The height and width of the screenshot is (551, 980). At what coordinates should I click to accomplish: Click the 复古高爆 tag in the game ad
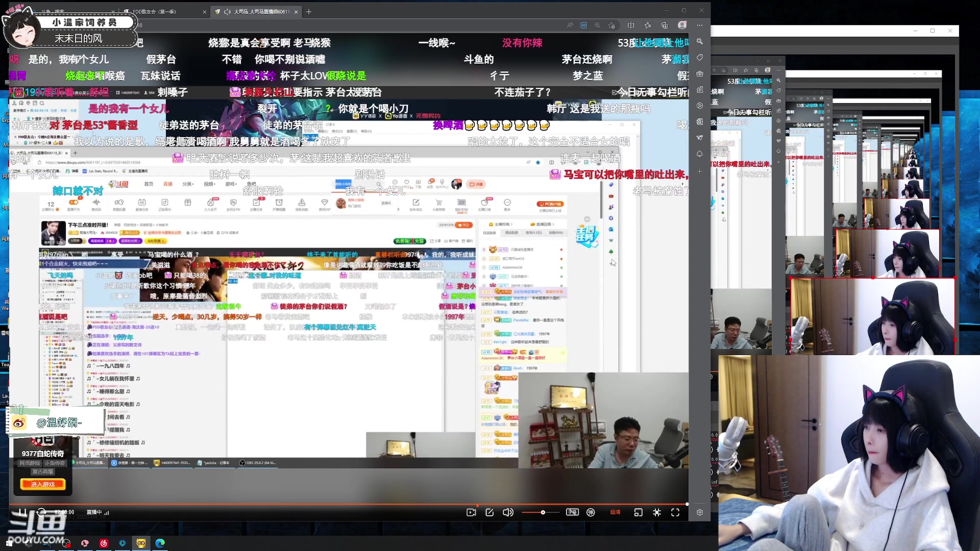[43, 472]
